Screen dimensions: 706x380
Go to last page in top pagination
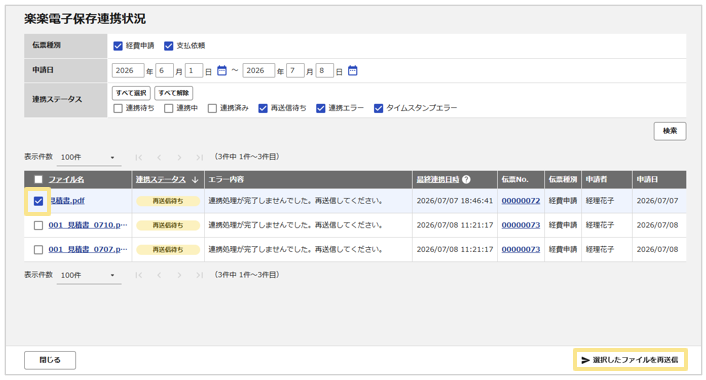[199, 157]
